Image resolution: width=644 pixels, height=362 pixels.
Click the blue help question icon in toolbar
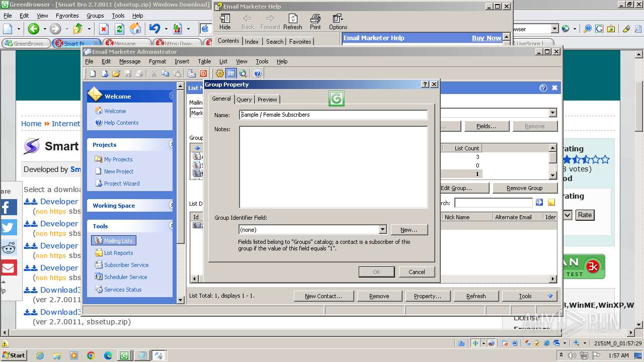[x=258, y=73]
